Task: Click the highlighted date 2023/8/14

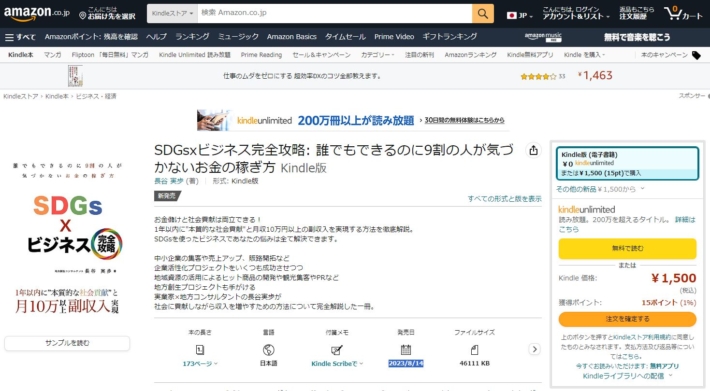Action: 406,363
